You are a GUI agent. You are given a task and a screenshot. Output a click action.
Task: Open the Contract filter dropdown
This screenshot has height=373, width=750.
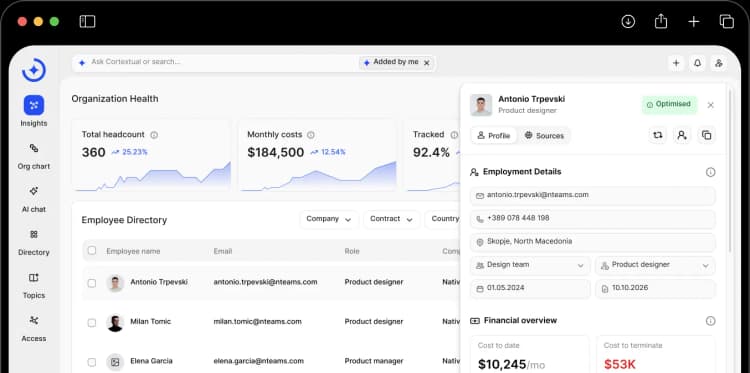(392, 219)
